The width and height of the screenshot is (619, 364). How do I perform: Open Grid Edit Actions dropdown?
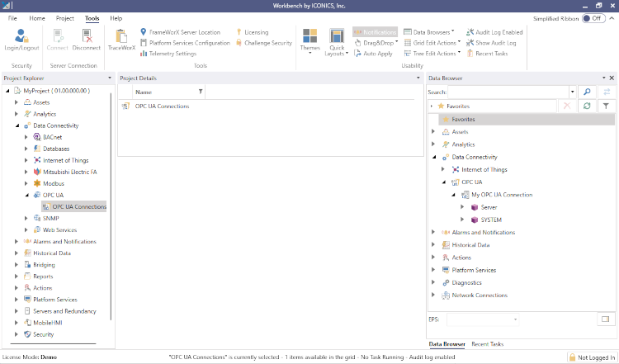[x=432, y=43]
